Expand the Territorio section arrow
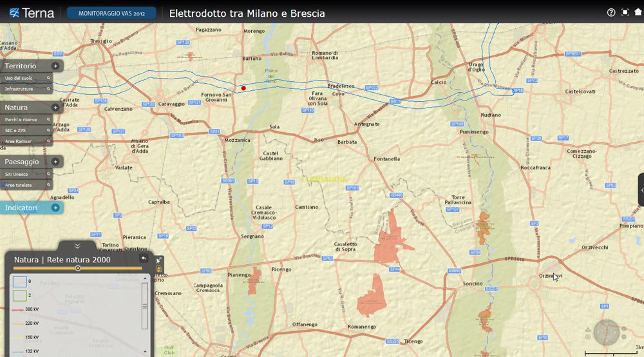Viewport: 644px width, 357px height. point(56,66)
